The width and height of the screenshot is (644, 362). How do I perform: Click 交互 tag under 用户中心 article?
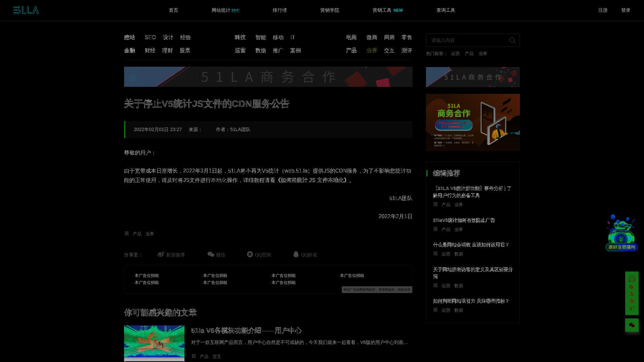coord(217,356)
